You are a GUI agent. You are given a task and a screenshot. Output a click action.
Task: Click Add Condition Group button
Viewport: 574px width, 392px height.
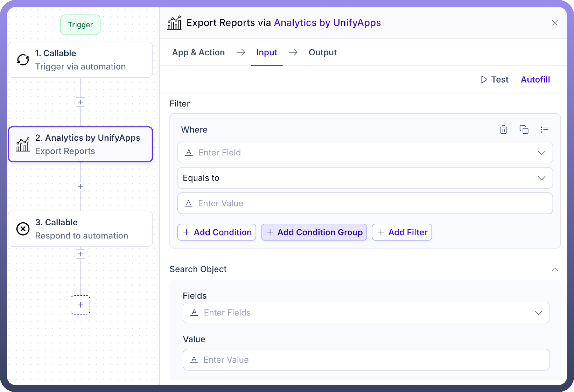pos(314,232)
